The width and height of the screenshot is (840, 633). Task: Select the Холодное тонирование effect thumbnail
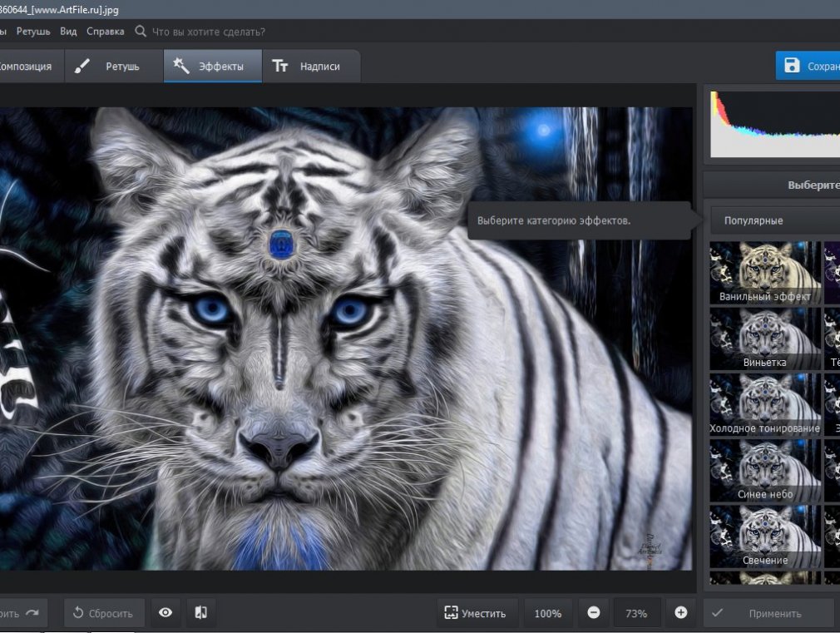(765, 404)
